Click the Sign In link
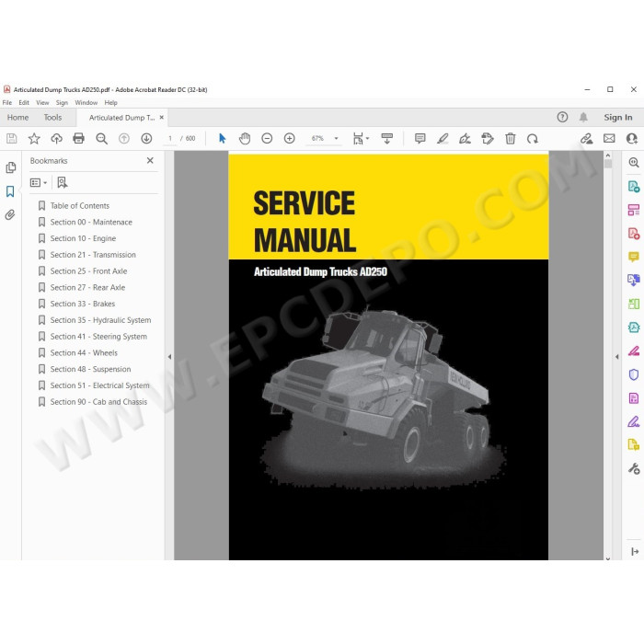 click(x=617, y=118)
